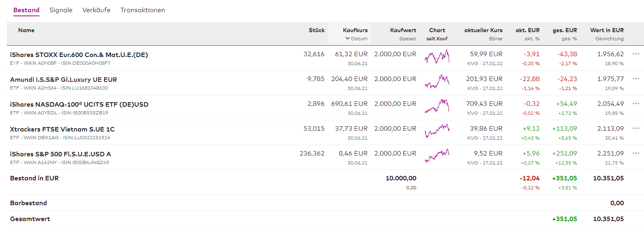The image size is (644, 228).
Task: Open three-dot menu for Xtrackers FTSE Vietnam
Action: tap(635, 128)
